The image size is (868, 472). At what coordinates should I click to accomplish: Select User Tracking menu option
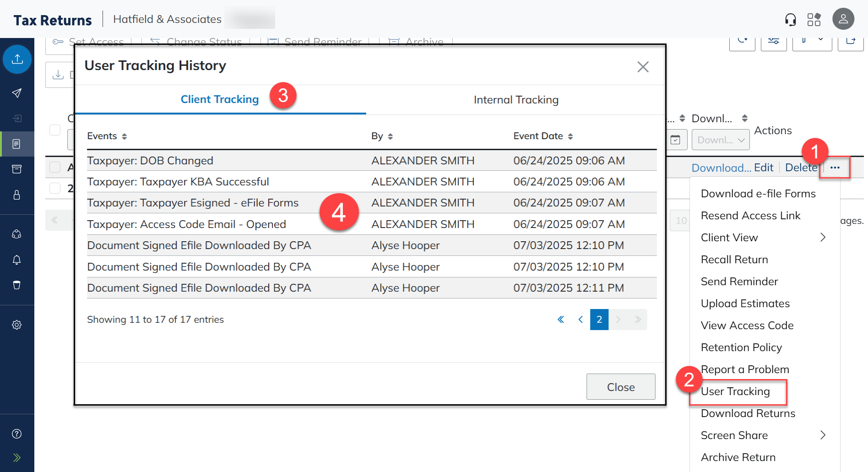click(x=735, y=392)
